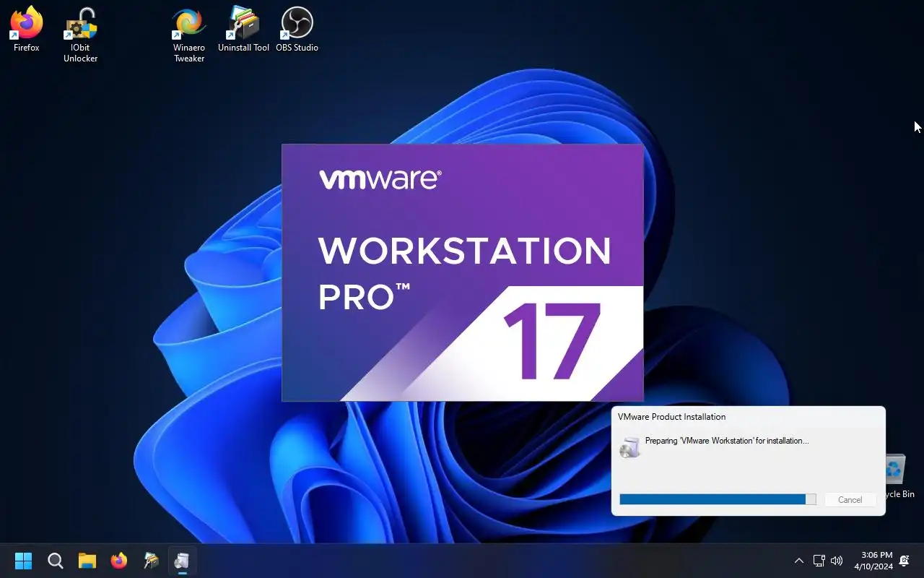Open taskbar Search

[x=56, y=561]
